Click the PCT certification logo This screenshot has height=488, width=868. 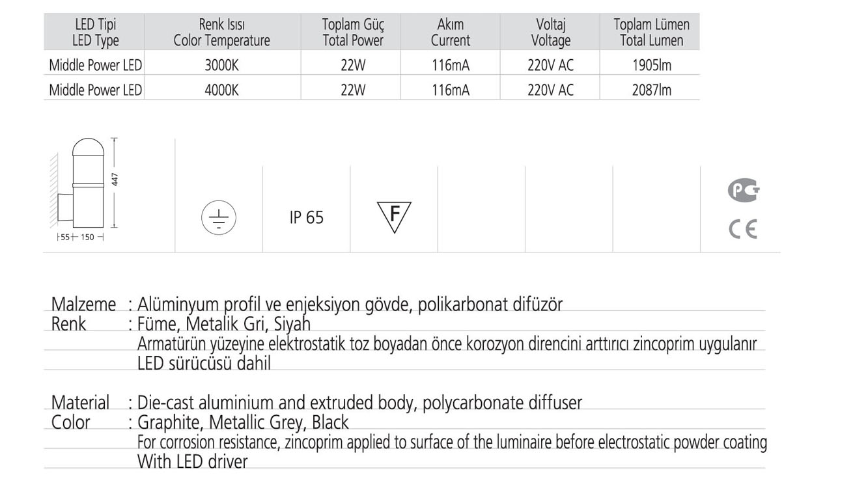[x=743, y=191]
